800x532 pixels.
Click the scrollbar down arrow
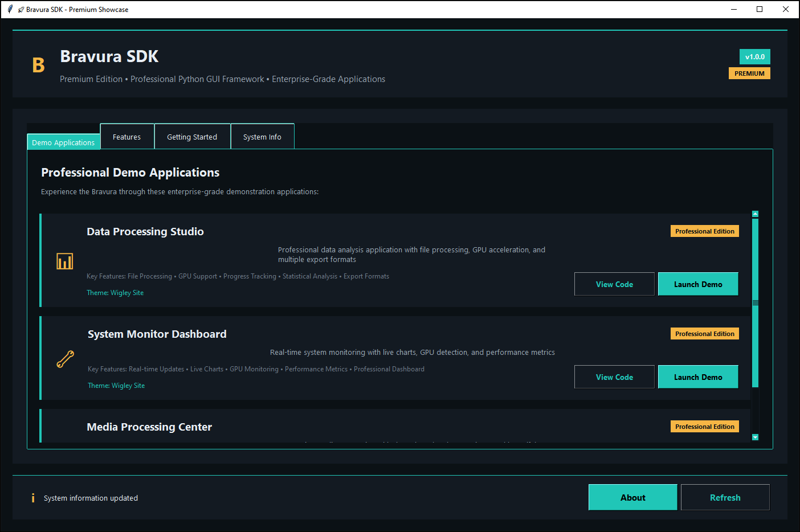coord(755,437)
